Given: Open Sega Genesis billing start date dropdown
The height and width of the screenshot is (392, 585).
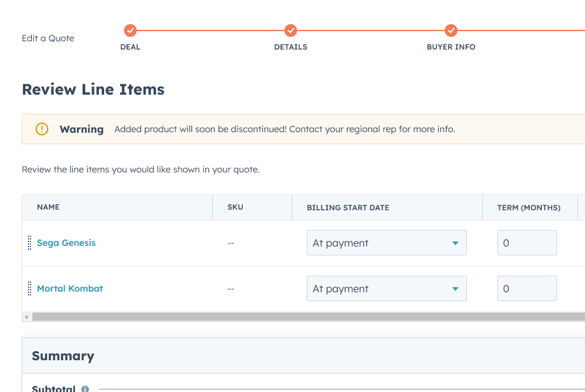Looking at the screenshot, I should (386, 243).
